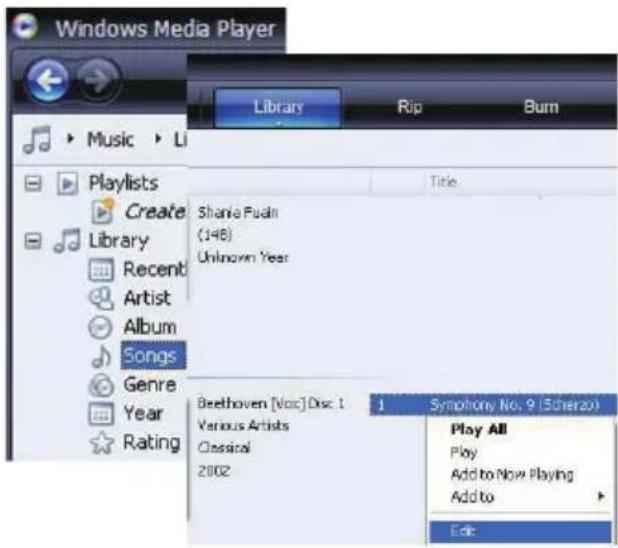The width and height of the screenshot is (618, 548).
Task: Switch to the Burn tab
Action: [541, 107]
